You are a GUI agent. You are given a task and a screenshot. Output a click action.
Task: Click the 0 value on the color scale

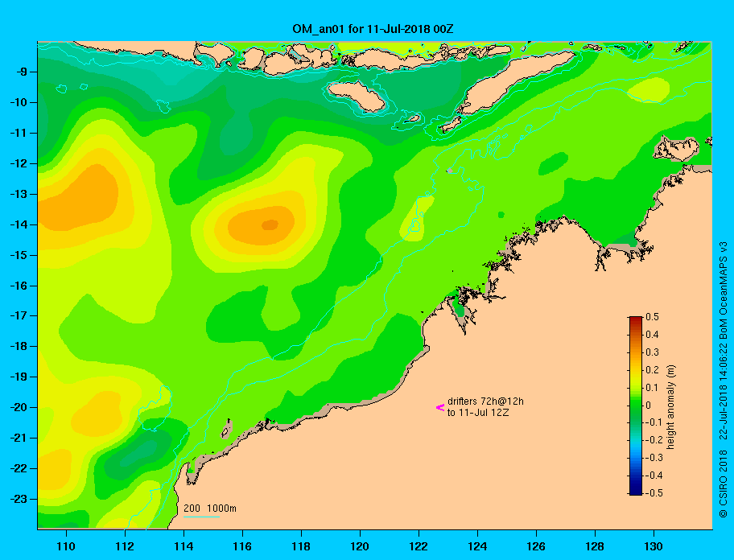(x=649, y=406)
